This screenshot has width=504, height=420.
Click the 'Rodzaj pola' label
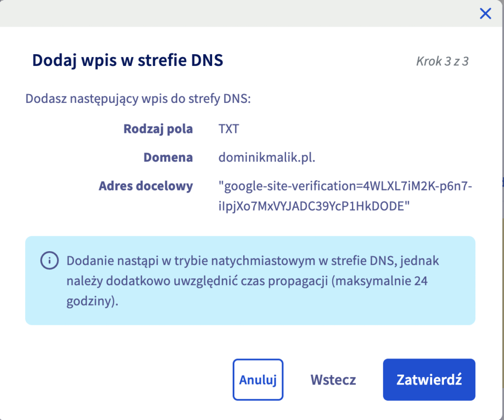click(158, 129)
